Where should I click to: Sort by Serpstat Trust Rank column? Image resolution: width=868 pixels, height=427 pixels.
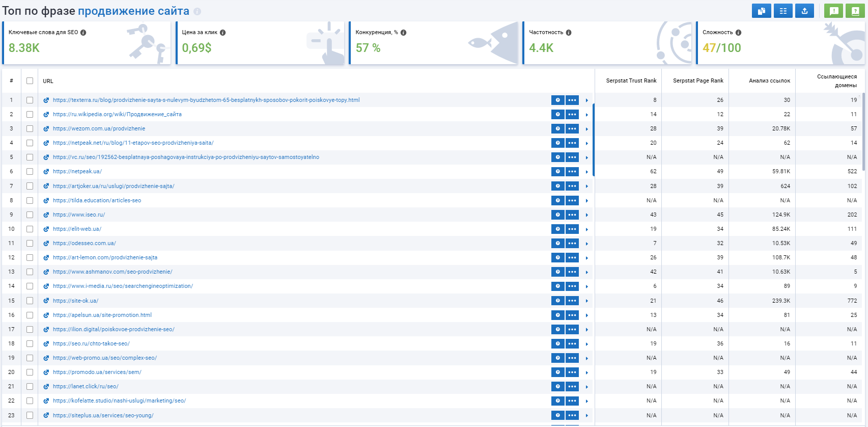[631, 81]
